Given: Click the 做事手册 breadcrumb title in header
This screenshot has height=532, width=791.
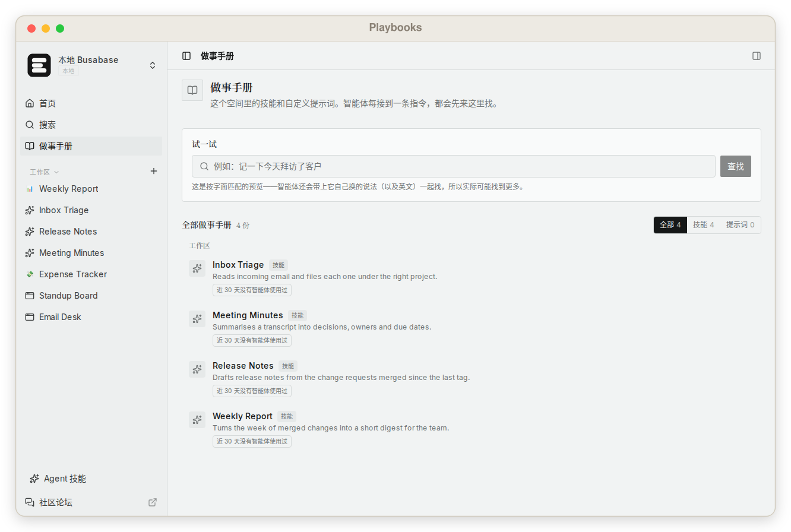Looking at the screenshot, I should [217, 56].
